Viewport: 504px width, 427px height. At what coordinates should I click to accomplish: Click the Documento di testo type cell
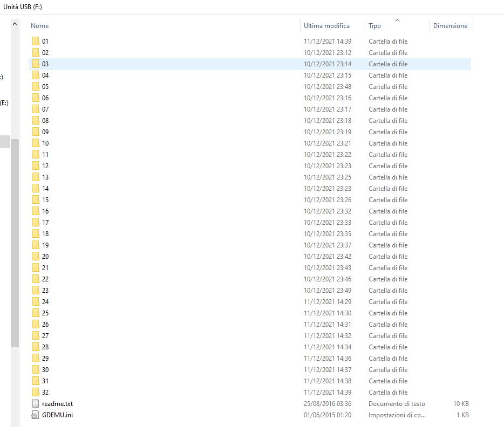397,404
